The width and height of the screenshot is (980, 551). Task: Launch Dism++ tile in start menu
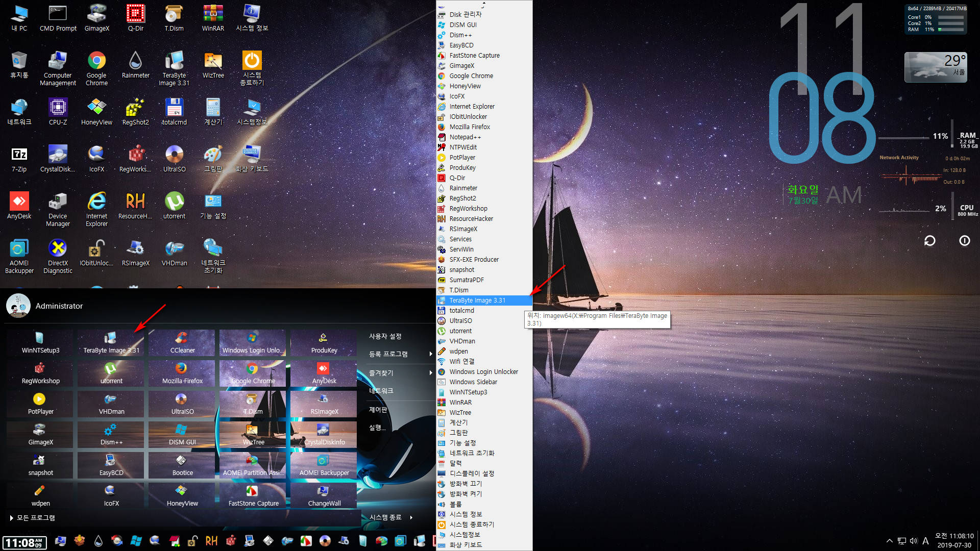111,435
